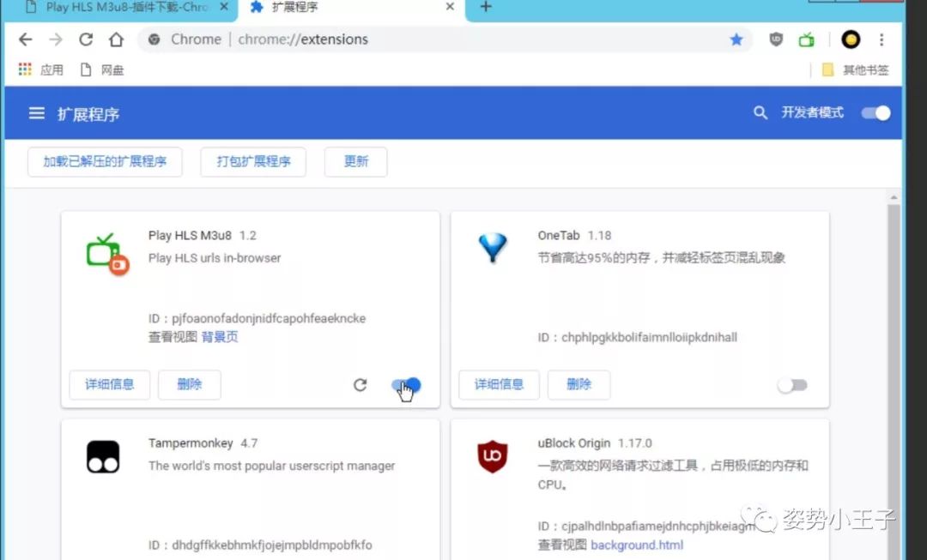The height and width of the screenshot is (560, 927).
Task: Click the "OneTab 1.18" title
Action: (574, 235)
